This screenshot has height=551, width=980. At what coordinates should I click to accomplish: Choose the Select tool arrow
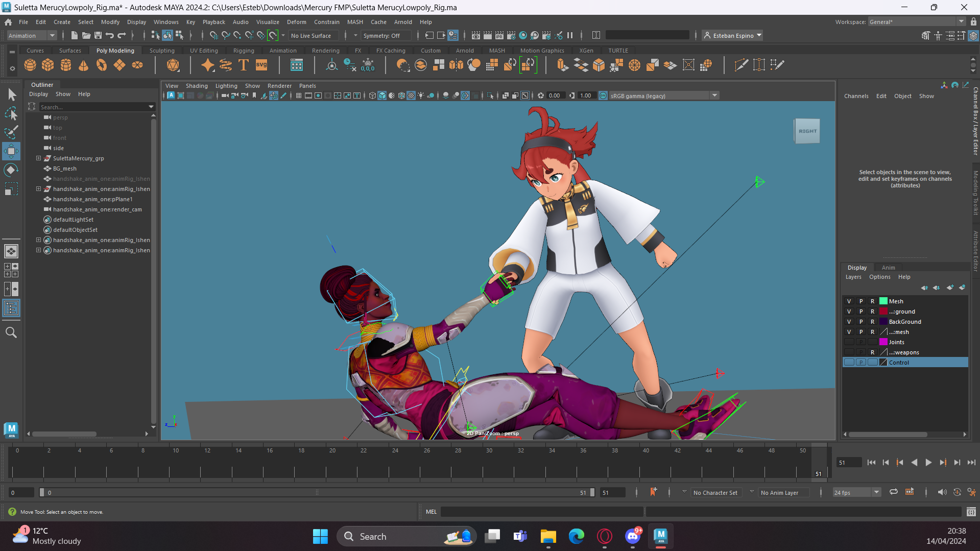click(11, 94)
